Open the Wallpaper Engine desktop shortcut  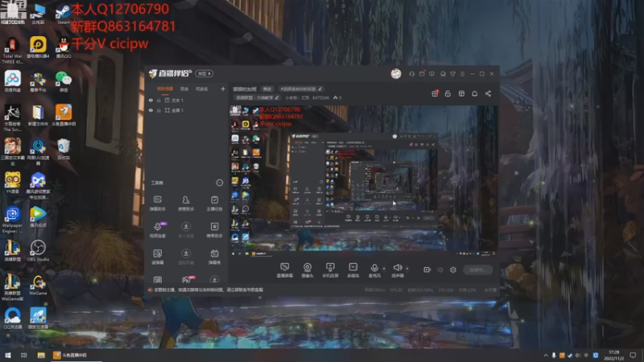click(x=12, y=220)
